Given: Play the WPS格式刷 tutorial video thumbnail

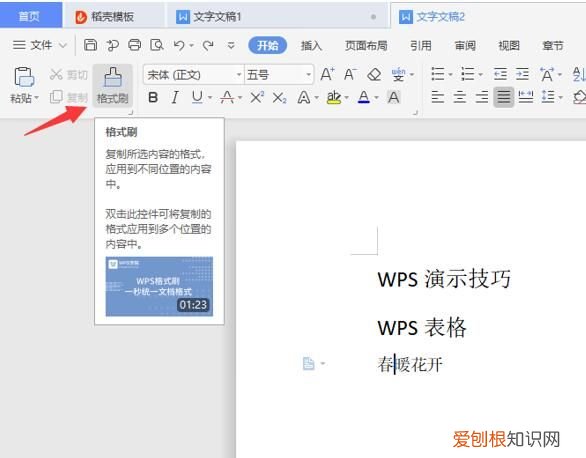Looking at the screenshot, I should pos(159,286).
